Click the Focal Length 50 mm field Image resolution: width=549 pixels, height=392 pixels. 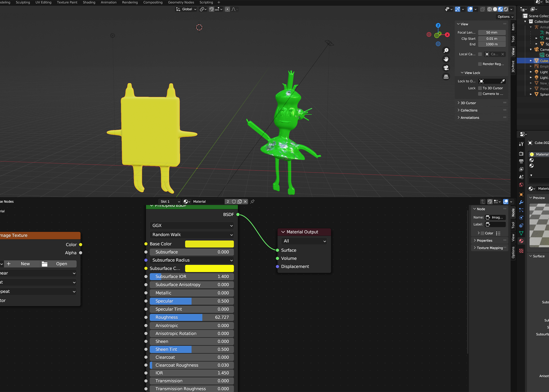[x=491, y=33]
